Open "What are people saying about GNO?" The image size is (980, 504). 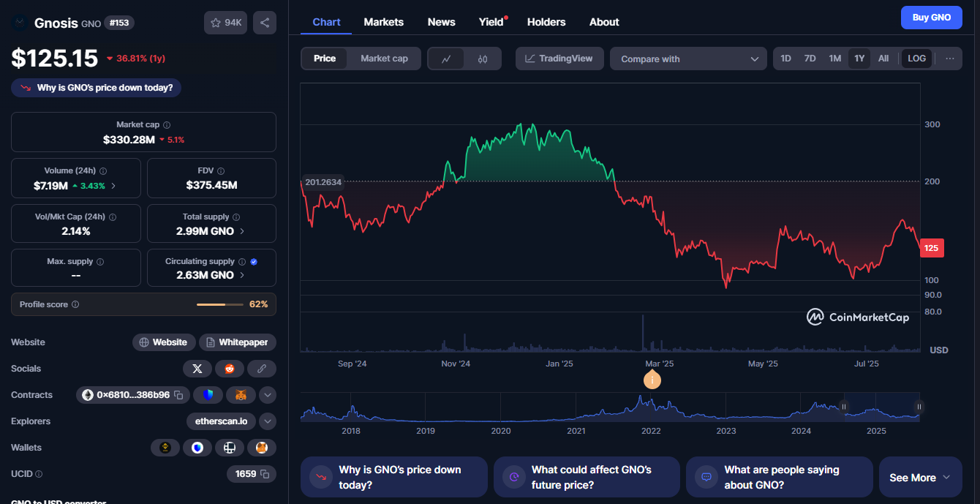click(780, 478)
